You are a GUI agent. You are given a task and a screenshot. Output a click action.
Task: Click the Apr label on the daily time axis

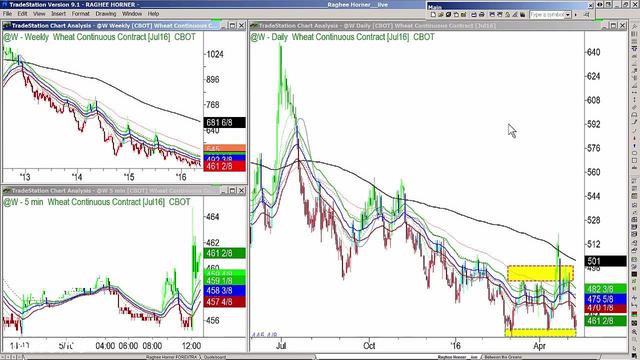click(540, 346)
